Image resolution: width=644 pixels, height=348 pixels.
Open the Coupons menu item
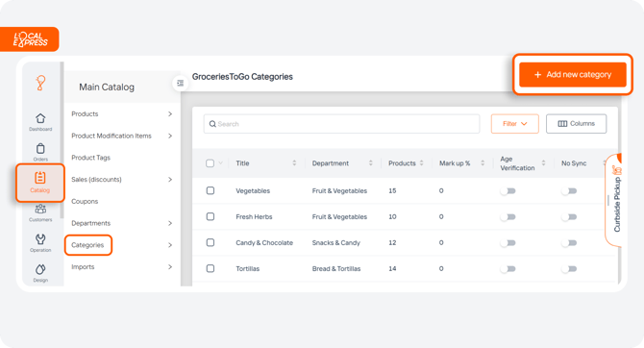[x=85, y=201]
